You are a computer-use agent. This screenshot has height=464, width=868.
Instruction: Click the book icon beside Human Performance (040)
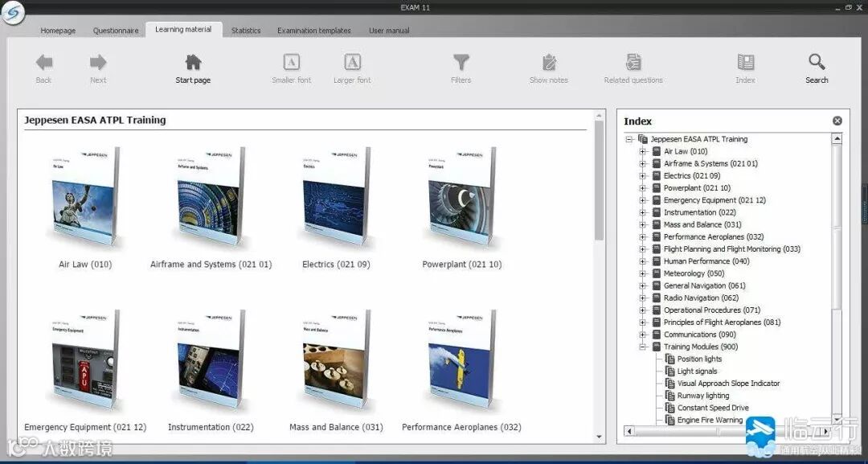click(x=657, y=261)
